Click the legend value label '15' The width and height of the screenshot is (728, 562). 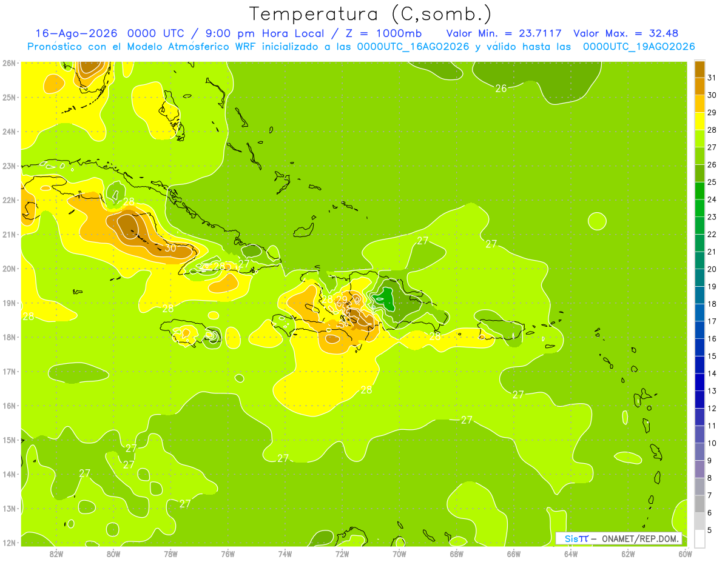pyautogui.click(x=712, y=356)
